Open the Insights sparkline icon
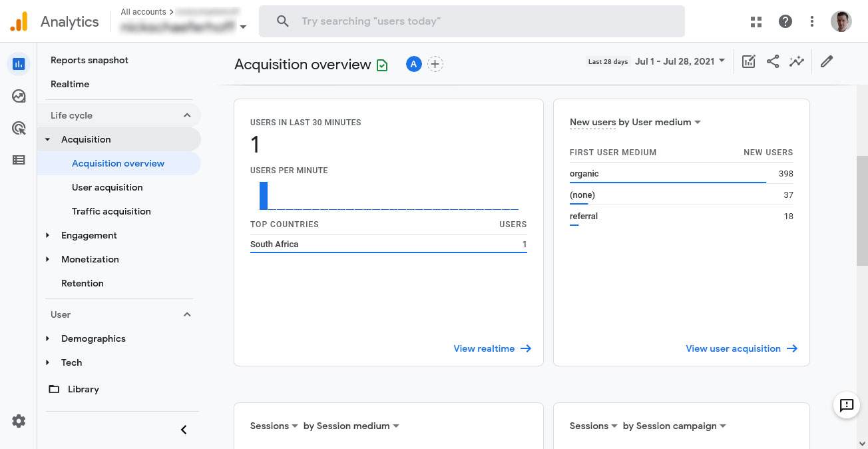The image size is (868, 449). pyautogui.click(x=797, y=61)
